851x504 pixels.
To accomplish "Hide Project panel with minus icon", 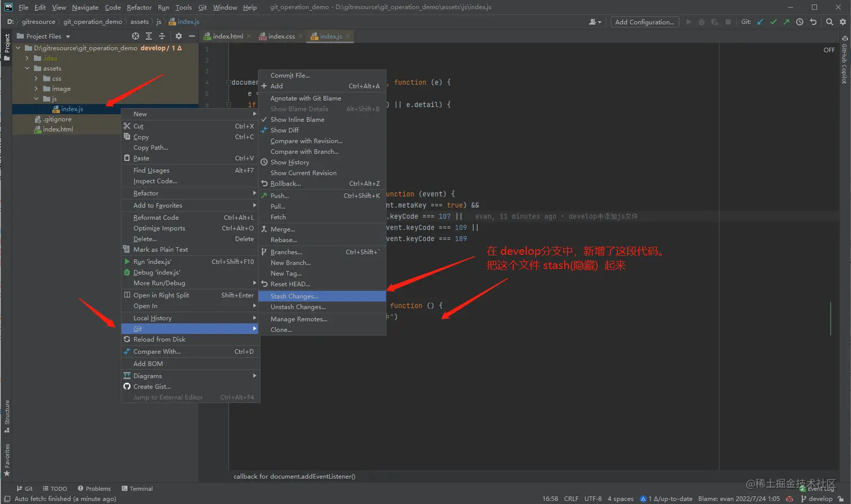I will [191, 36].
